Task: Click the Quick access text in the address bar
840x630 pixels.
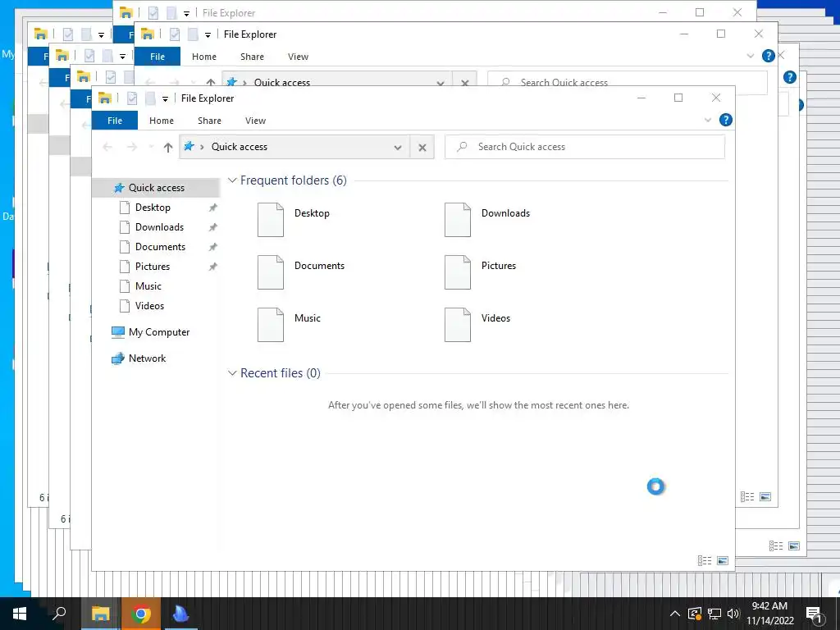Action: click(239, 147)
